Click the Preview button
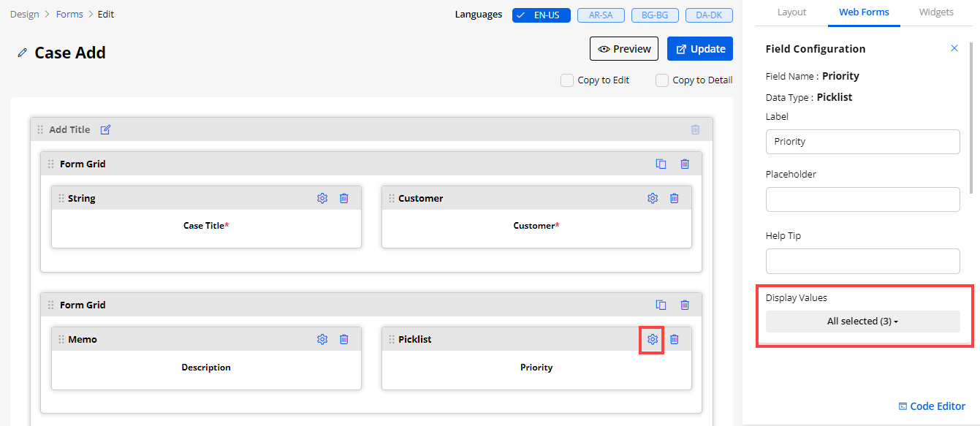The width and height of the screenshot is (980, 426). [623, 49]
